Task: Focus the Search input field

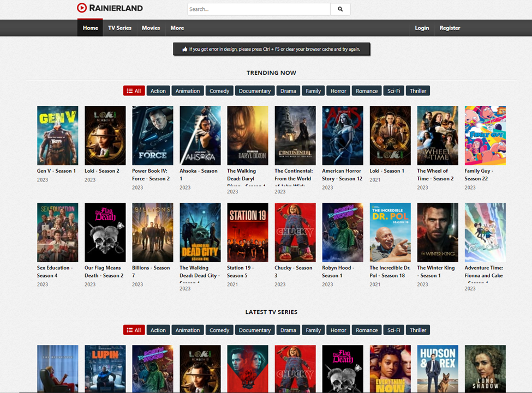Action: point(259,9)
